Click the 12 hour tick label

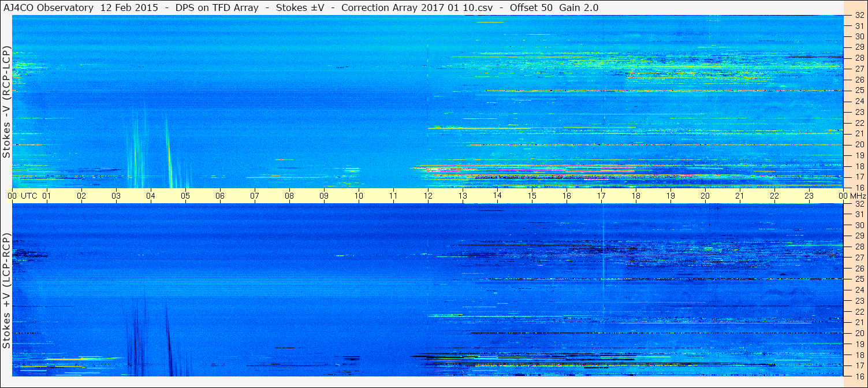coord(428,196)
